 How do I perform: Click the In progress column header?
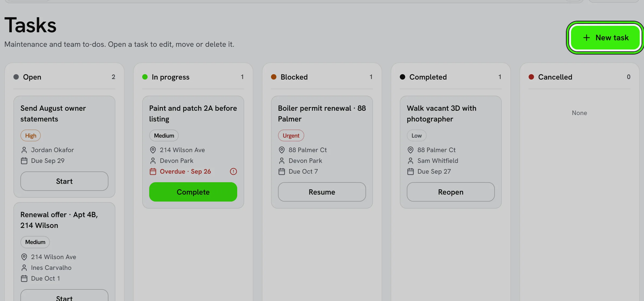193,77
